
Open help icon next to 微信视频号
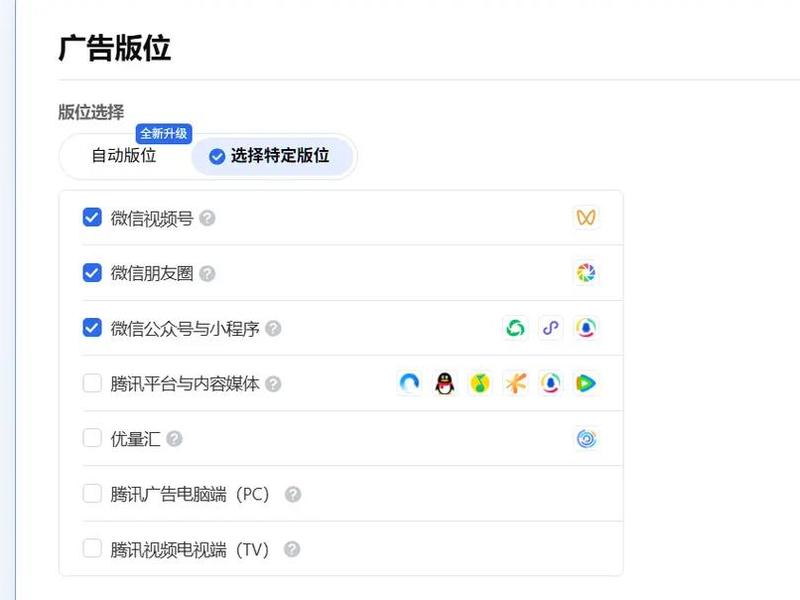click(207, 218)
